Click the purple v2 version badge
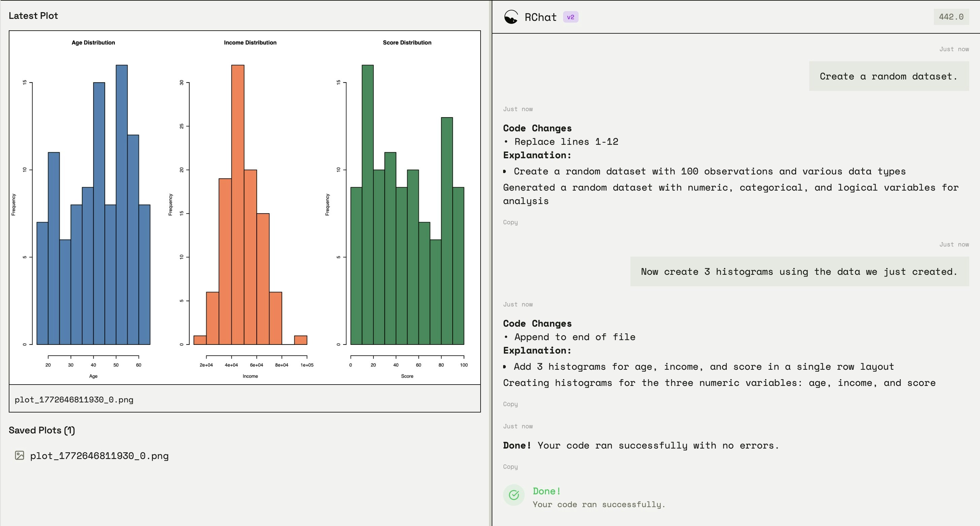This screenshot has width=980, height=526. [x=570, y=17]
